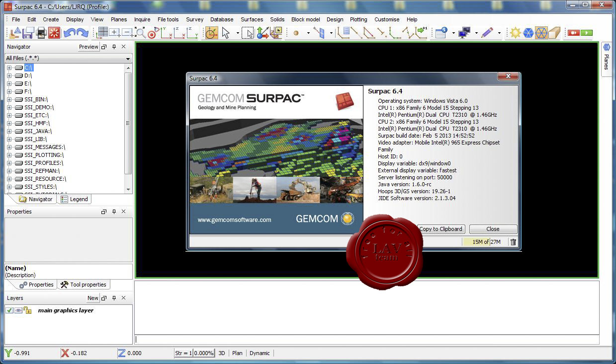Click the Print toolbar icon

41,33
